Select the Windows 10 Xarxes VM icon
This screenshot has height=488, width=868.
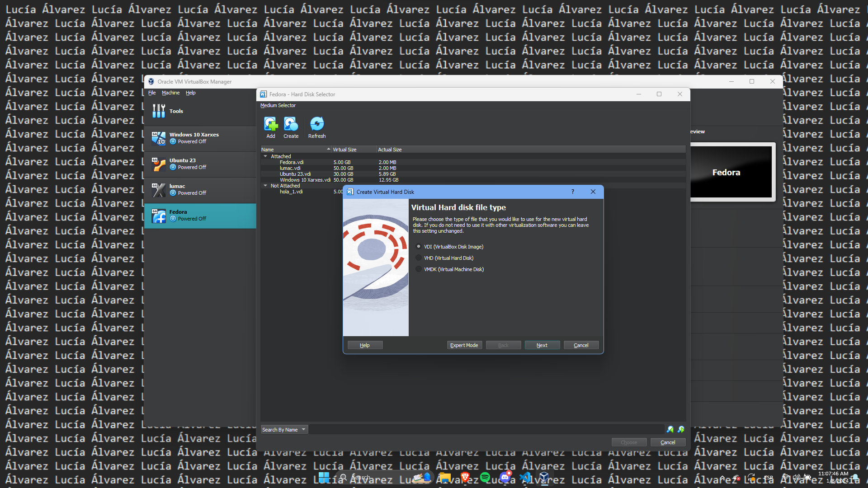click(159, 138)
